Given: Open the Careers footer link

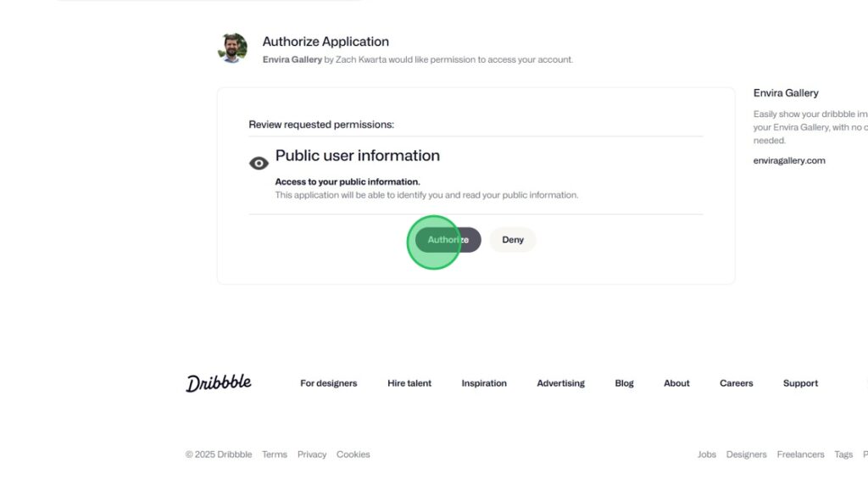Looking at the screenshot, I should tap(736, 383).
